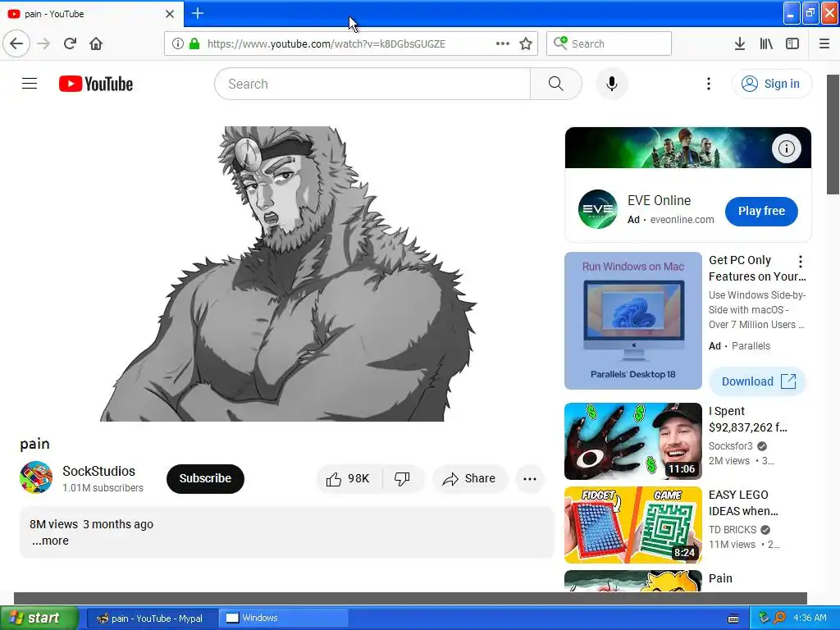
Task: Open YouTube Settings three-dot menu
Action: click(x=708, y=84)
